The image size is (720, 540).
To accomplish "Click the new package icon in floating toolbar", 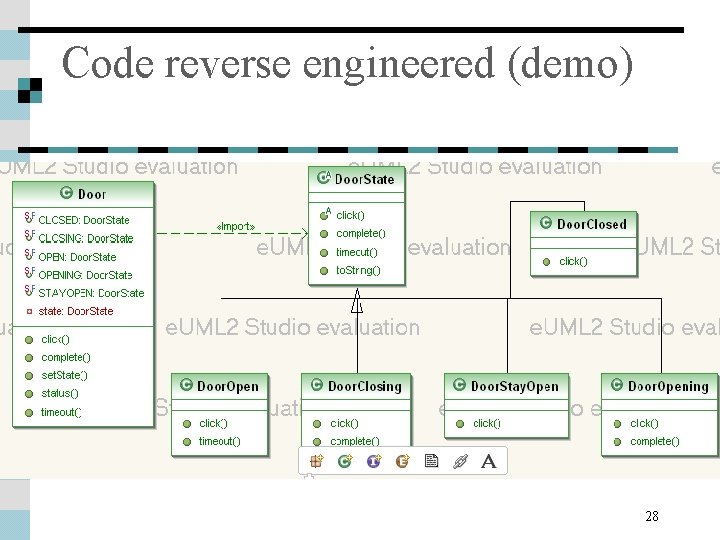I will (x=316, y=461).
